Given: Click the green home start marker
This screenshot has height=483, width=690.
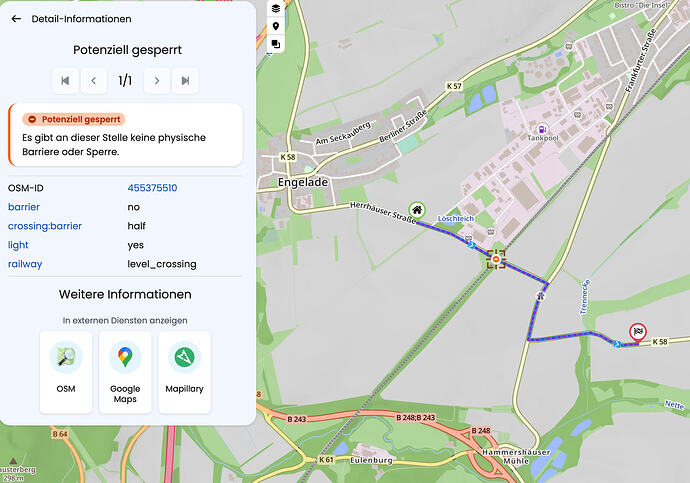Looking at the screenshot, I should [x=417, y=210].
